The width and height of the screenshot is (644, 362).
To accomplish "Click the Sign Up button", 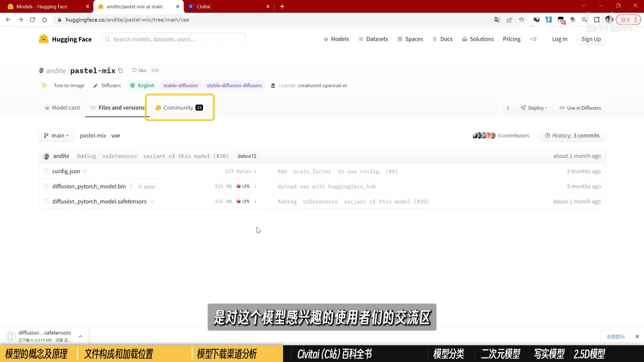I will pyautogui.click(x=591, y=39).
